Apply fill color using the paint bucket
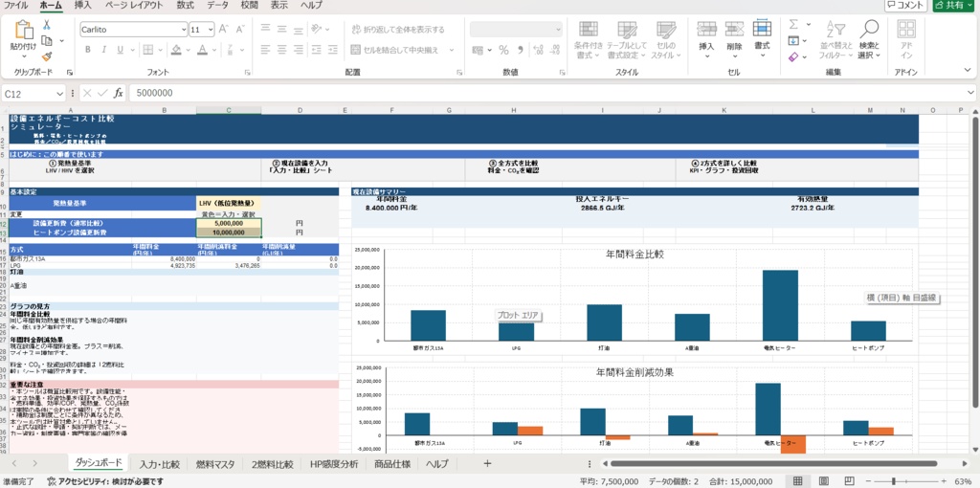The height and width of the screenshot is (488, 980). (176, 50)
